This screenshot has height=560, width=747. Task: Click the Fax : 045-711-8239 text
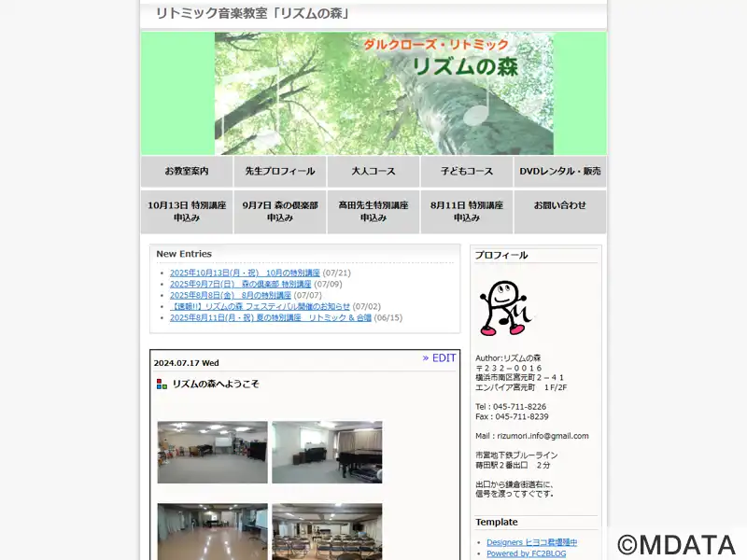[x=512, y=416]
